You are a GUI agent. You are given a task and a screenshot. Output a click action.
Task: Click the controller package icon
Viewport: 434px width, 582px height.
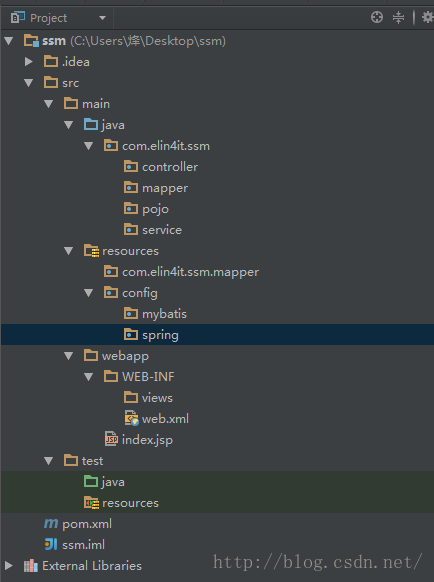click(x=131, y=166)
